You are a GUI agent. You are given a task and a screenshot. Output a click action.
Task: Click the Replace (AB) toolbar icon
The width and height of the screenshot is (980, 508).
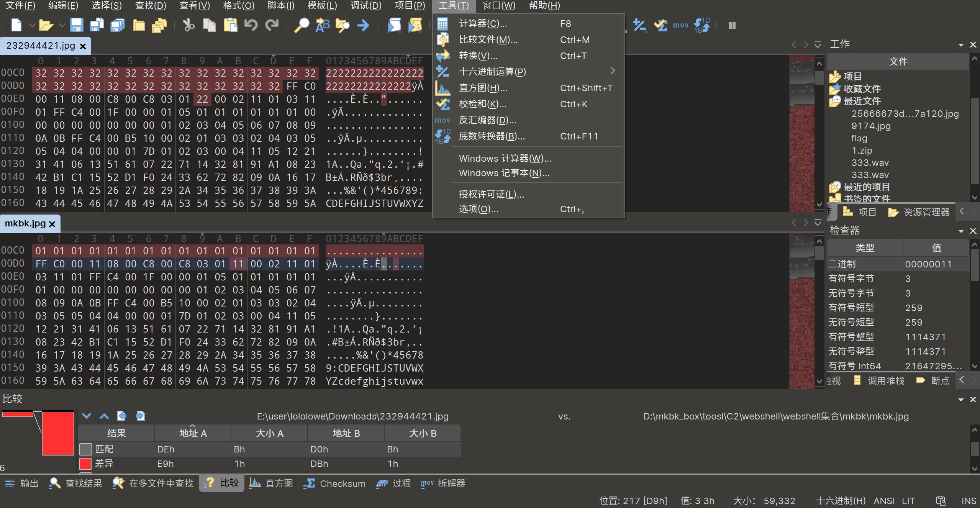pyautogui.click(x=322, y=25)
